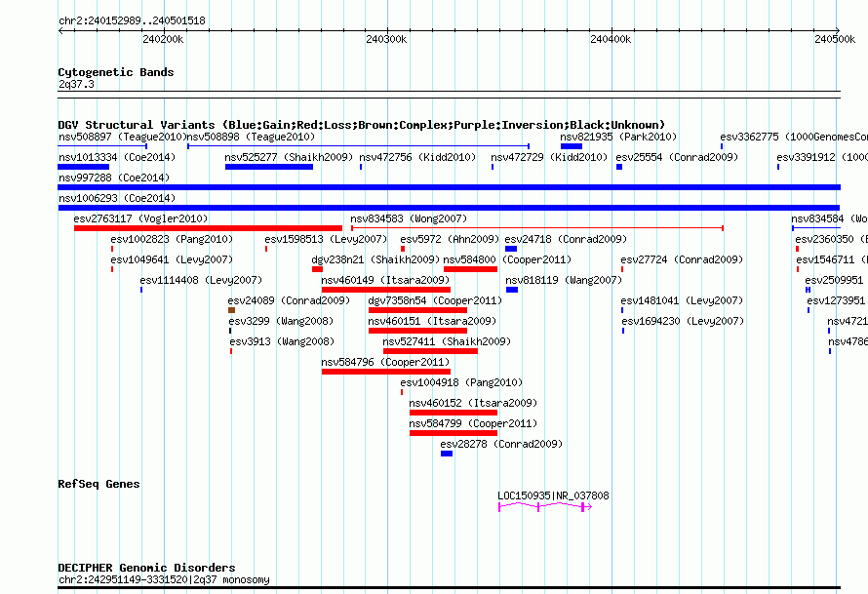Viewport: 868px width, 594px height.
Task: Select the nsv460152 (Itsara2009) red bar
Action: coord(454,413)
